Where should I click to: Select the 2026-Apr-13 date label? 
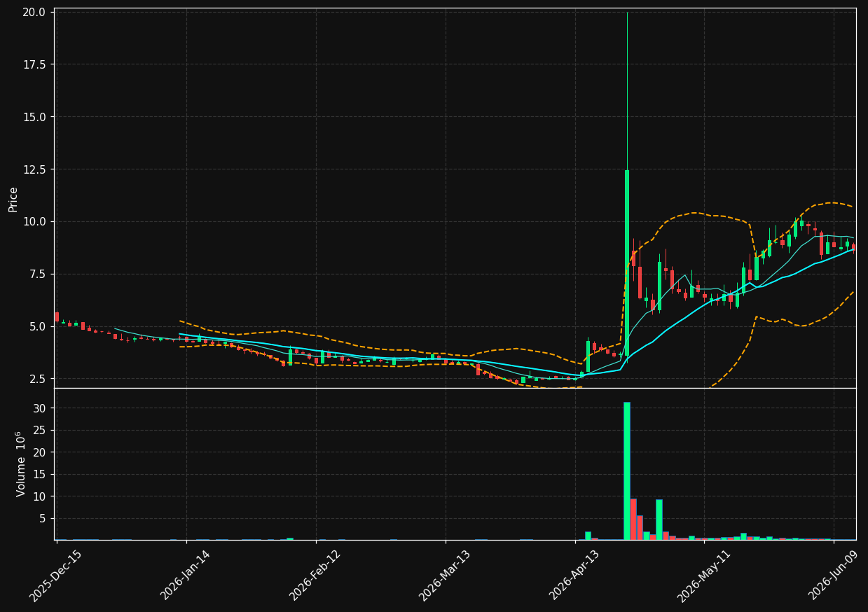point(574,576)
